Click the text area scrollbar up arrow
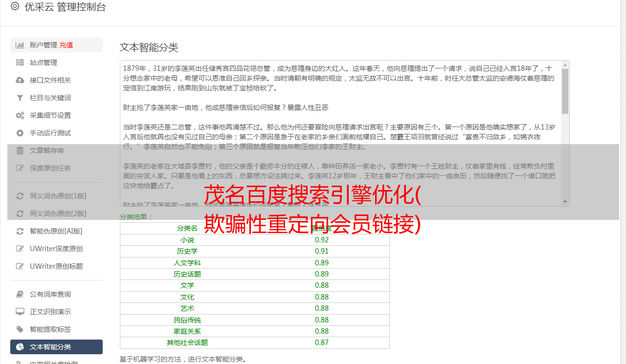 tap(565, 65)
